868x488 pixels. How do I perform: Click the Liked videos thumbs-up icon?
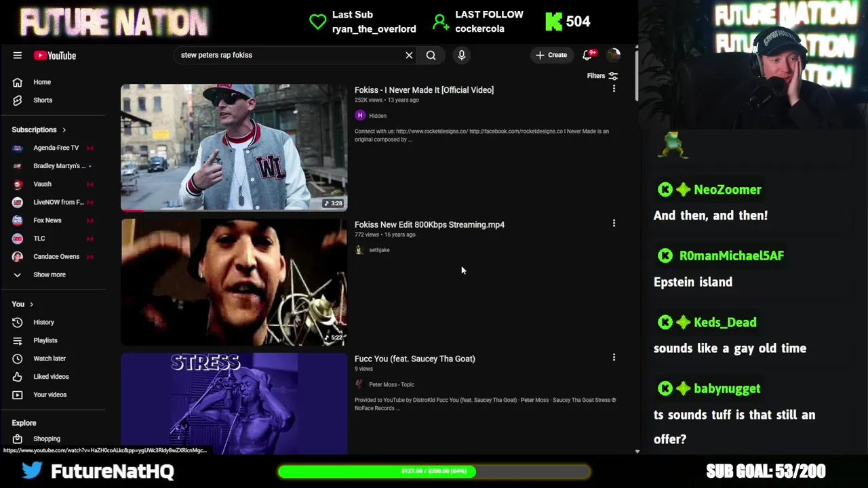tap(18, 377)
